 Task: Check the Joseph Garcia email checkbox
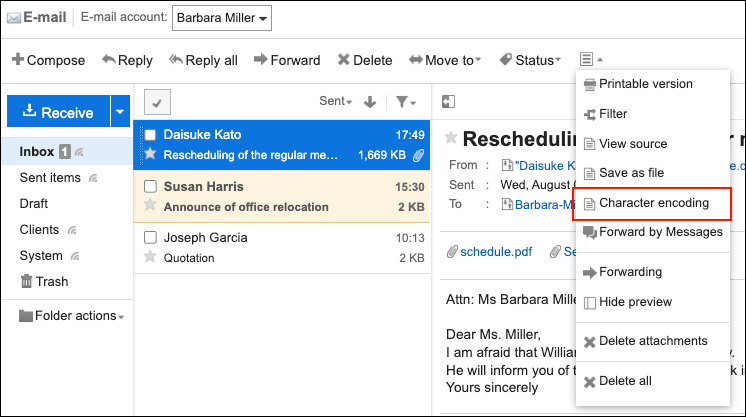pos(150,237)
